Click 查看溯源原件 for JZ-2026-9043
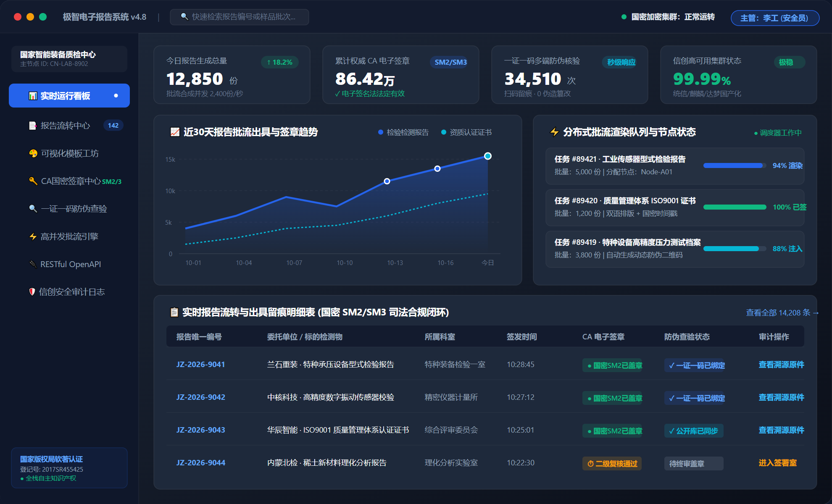This screenshot has width=832, height=504. pyautogui.click(x=781, y=430)
